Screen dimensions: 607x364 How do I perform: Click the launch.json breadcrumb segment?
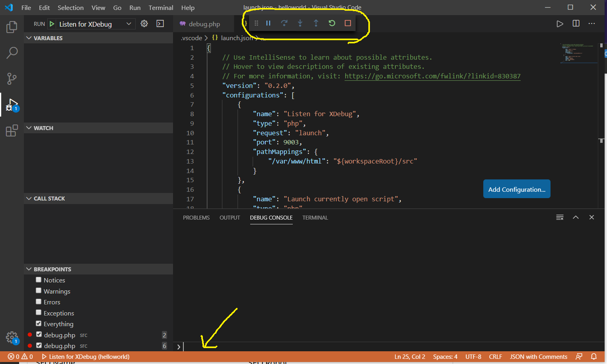click(236, 38)
